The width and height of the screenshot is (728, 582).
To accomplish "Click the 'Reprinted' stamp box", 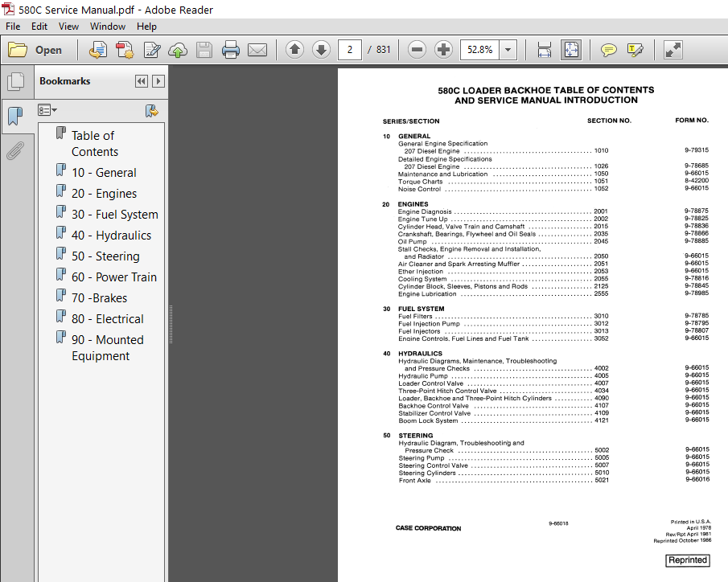I will [x=688, y=560].
